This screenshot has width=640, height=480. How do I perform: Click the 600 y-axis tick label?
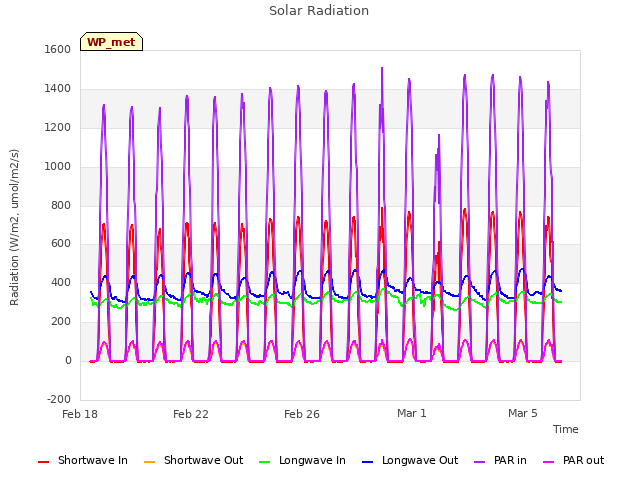coord(61,244)
